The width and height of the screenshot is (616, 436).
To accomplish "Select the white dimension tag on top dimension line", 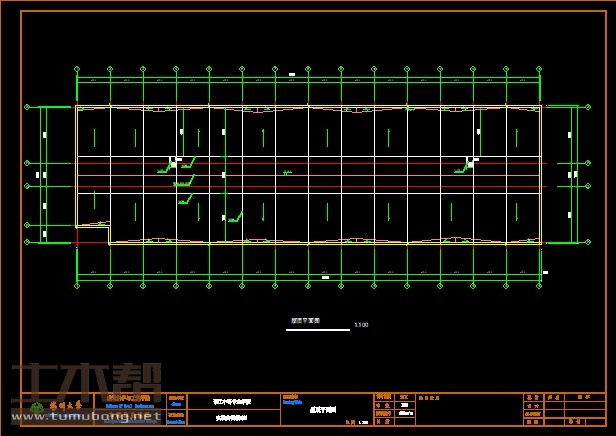I will [292, 74].
